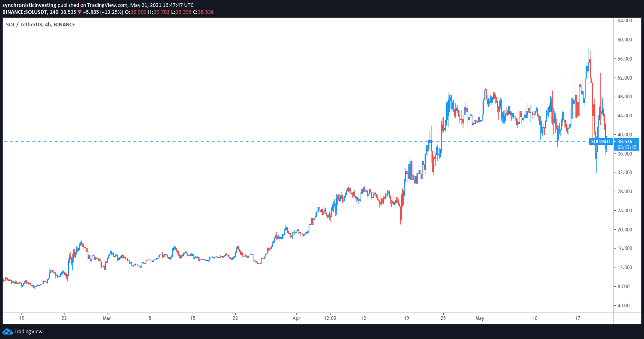644x339 pixels.
Task: Click the 17 date marker on time axis
Action: click(578, 318)
